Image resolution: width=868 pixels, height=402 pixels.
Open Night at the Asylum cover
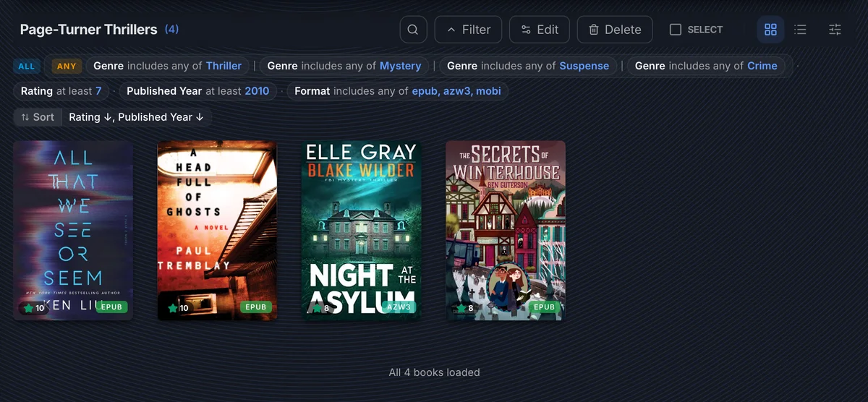(x=361, y=231)
